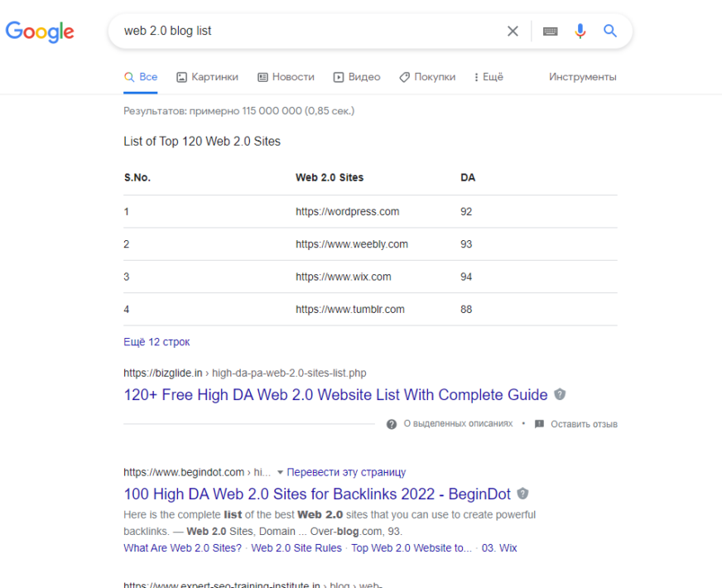Expand the dropdown arrow next to the begindot.com URL
This screenshot has width=722, height=588.
[280, 472]
